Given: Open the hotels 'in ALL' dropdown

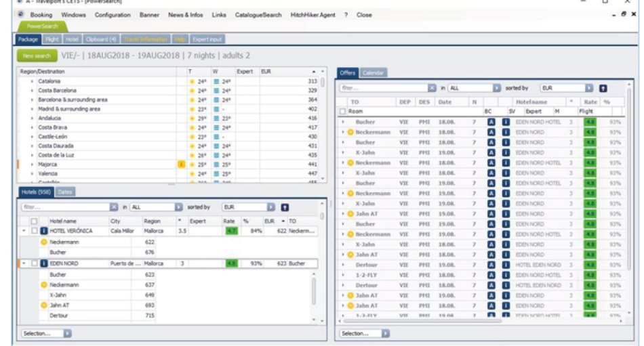Looking at the screenshot, I should point(179,207).
